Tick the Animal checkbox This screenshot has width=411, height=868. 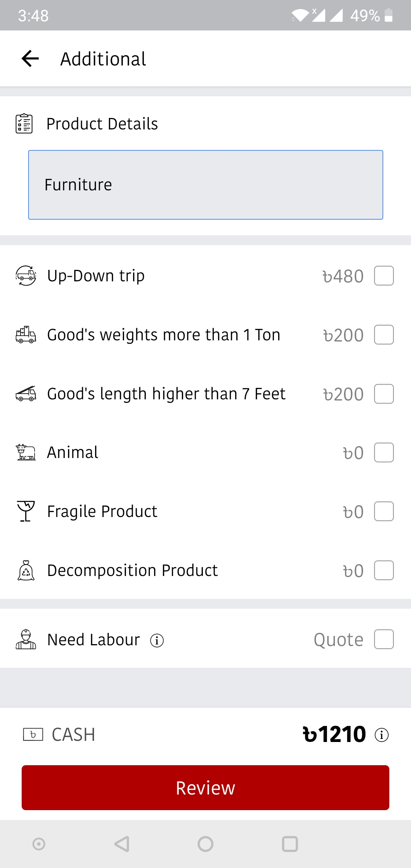pyautogui.click(x=384, y=453)
